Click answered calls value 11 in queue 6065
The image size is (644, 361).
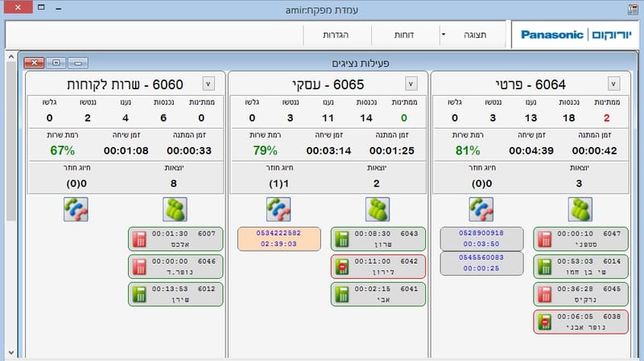click(x=328, y=118)
